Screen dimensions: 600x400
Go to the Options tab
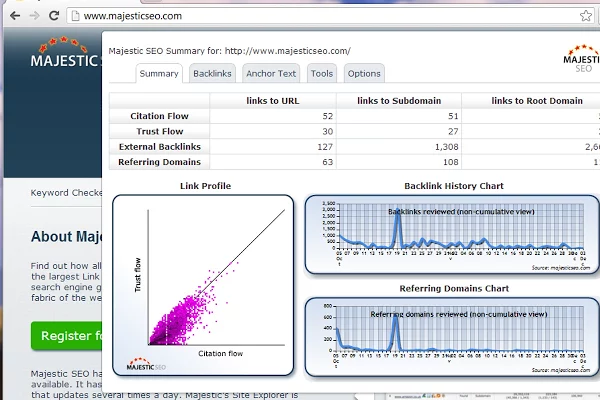(x=364, y=73)
